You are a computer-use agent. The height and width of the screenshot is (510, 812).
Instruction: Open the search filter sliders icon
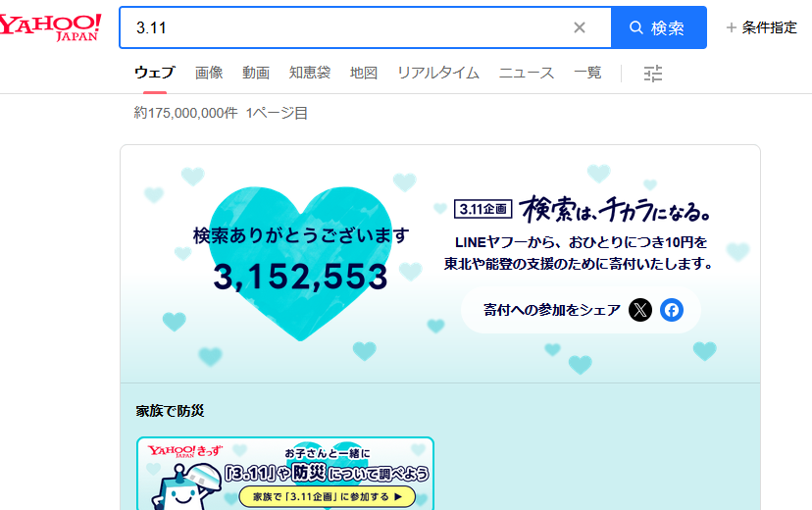coord(653,74)
